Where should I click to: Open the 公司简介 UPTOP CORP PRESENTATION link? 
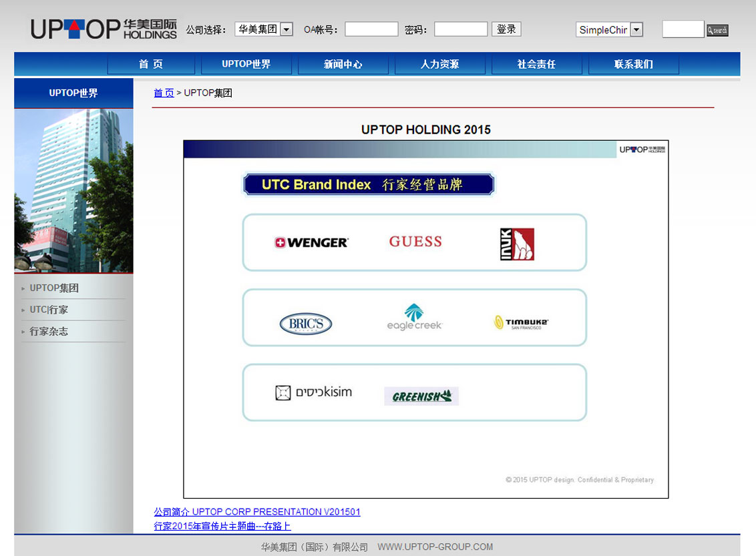[257, 512]
